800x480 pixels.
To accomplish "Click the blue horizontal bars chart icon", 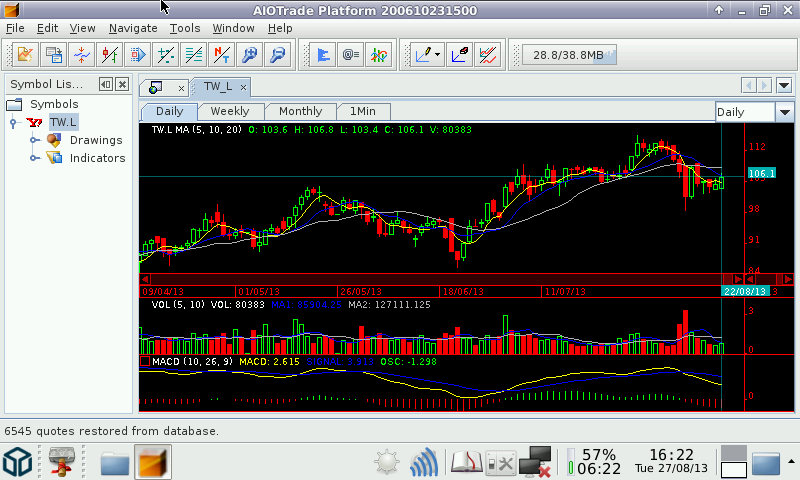I will (323, 54).
